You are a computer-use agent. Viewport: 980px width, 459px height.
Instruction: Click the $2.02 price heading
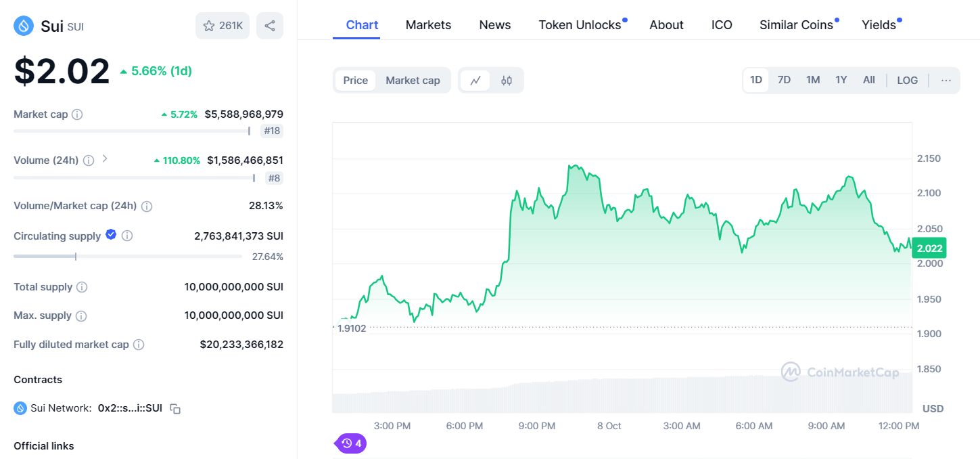62,71
